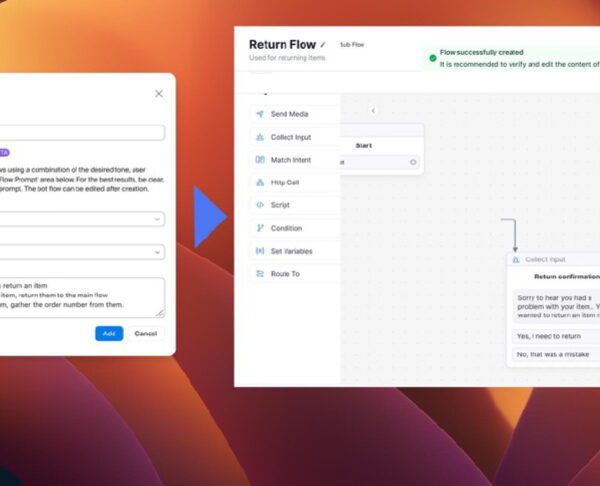Click the Cancel button
Image resolution: width=600 pixels, height=486 pixels.
click(x=146, y=333)
